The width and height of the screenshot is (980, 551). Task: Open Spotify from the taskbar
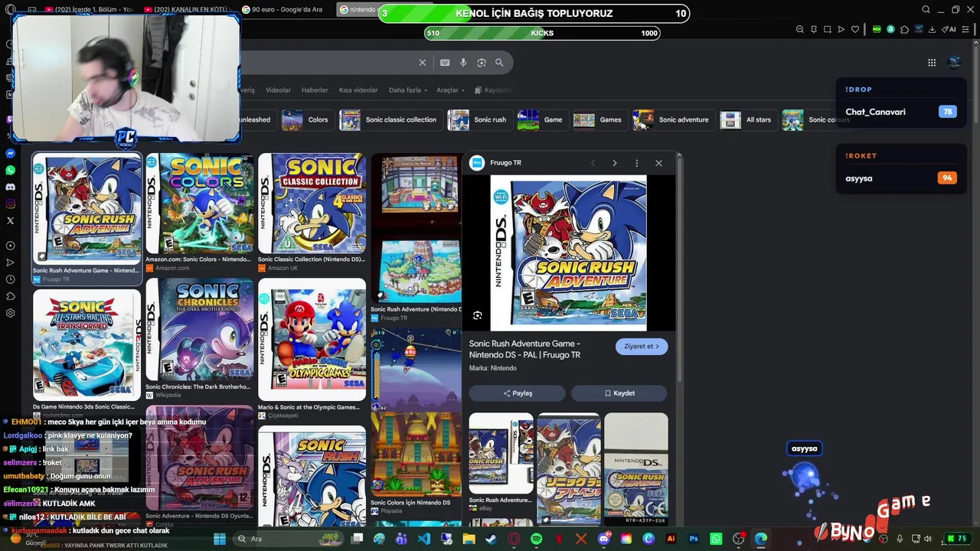(x=536, y=539)
